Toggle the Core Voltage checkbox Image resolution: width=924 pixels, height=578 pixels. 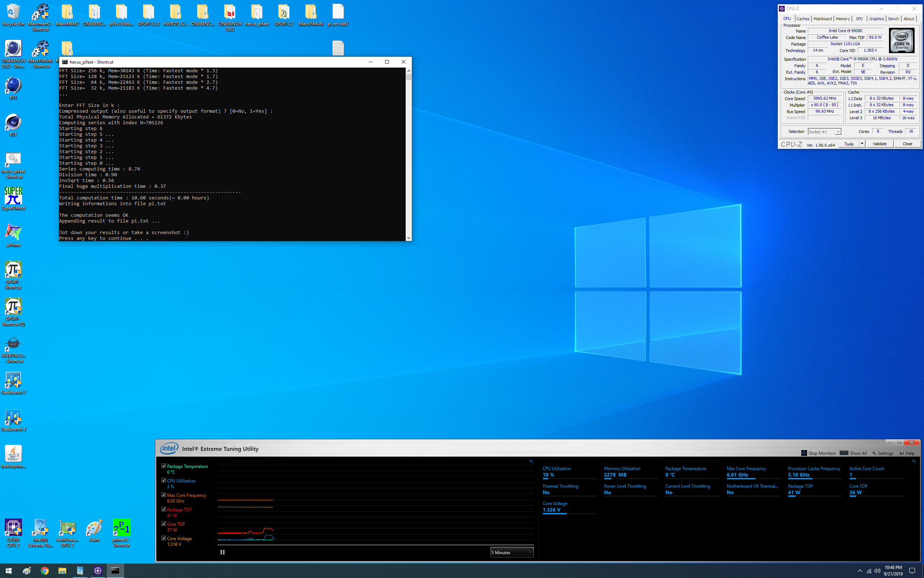coord(164,538)
